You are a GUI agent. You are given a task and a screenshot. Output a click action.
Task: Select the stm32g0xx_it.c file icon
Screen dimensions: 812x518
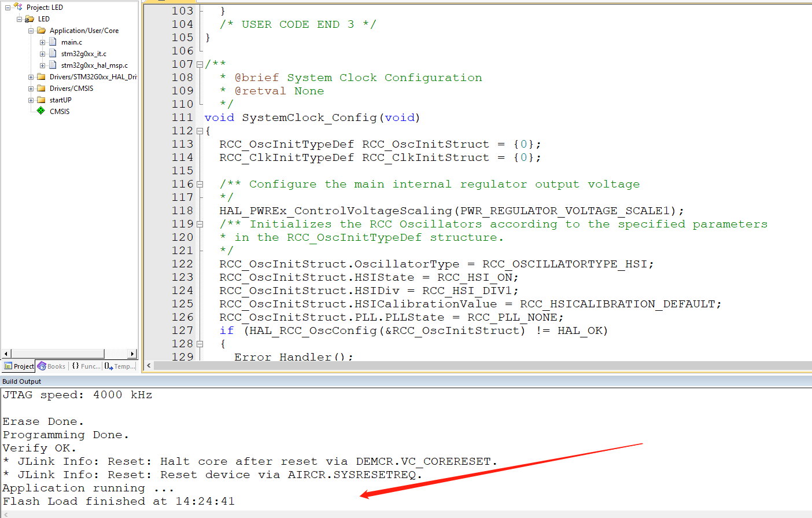[53, 54]
